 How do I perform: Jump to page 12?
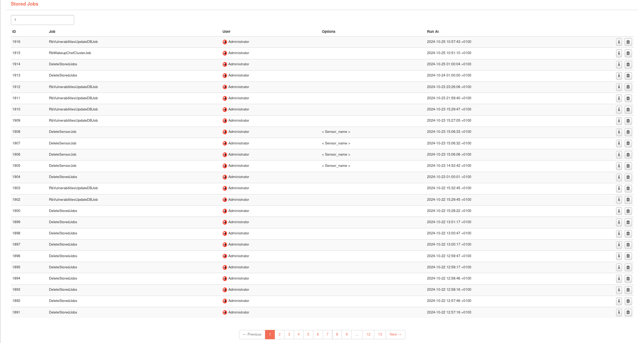[368, 334]
